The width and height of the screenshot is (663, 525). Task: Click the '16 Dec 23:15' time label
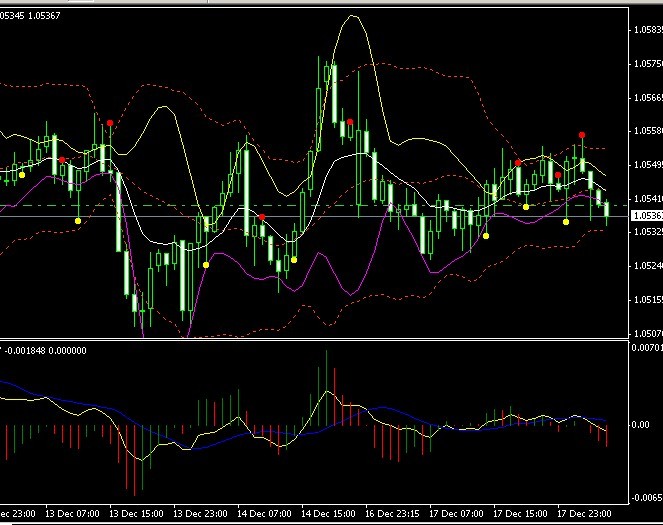[x=392, y=514]
